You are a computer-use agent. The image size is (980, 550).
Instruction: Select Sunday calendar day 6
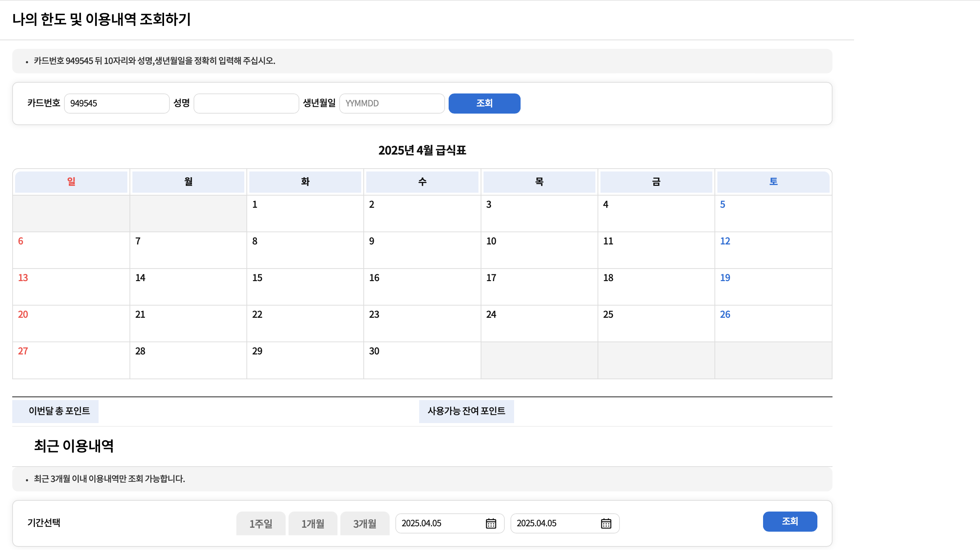coord(71,250)
